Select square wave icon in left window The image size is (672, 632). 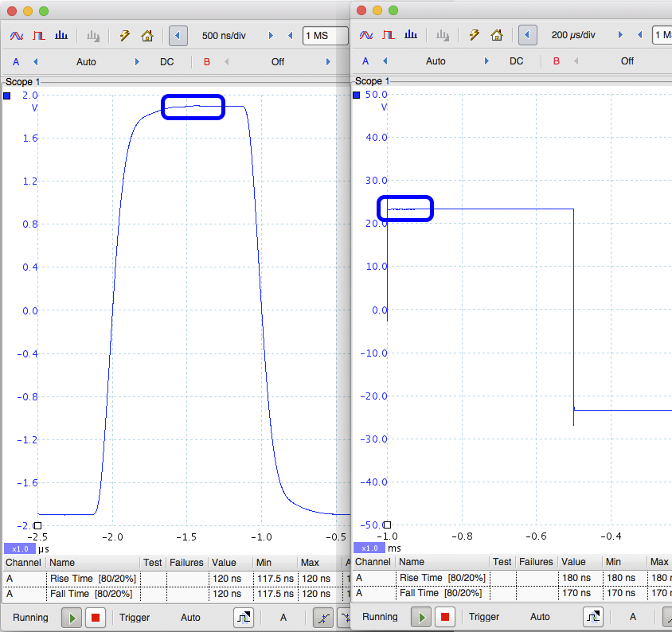(x=39, y=36)
